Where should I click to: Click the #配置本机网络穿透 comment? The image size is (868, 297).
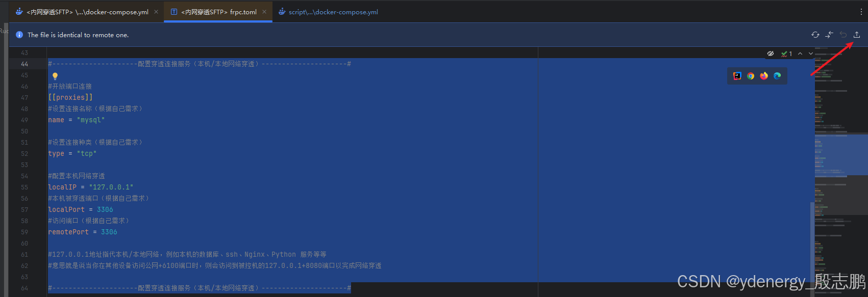click(77, 176)
